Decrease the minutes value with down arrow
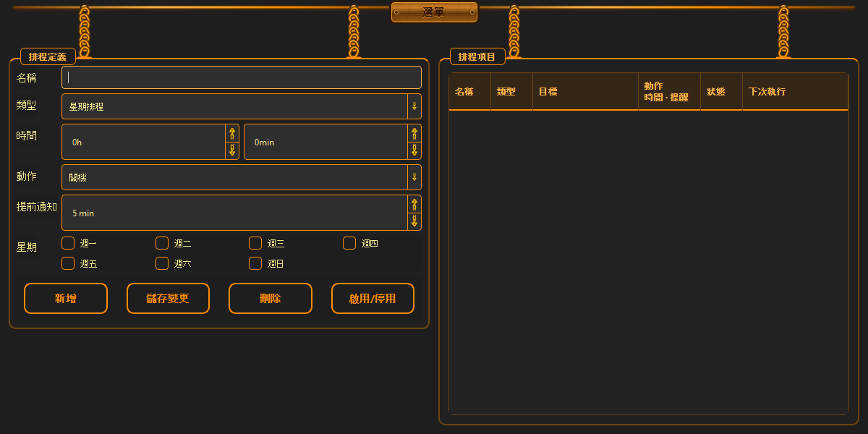This screenshot has width=868, height=434. [414, 150]
